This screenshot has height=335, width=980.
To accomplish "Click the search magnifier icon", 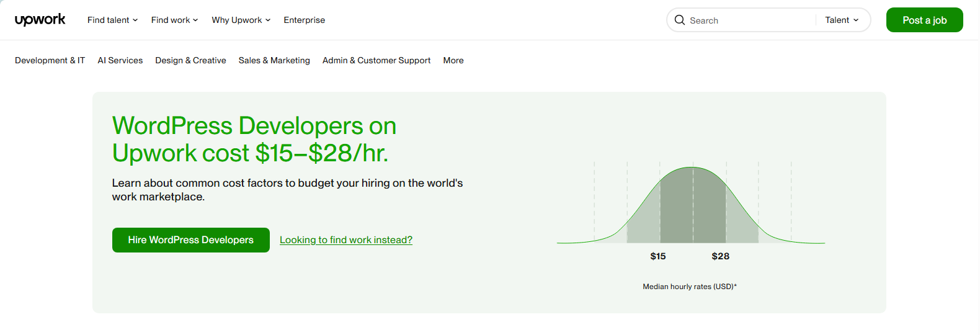I will (x=680, y=20).
